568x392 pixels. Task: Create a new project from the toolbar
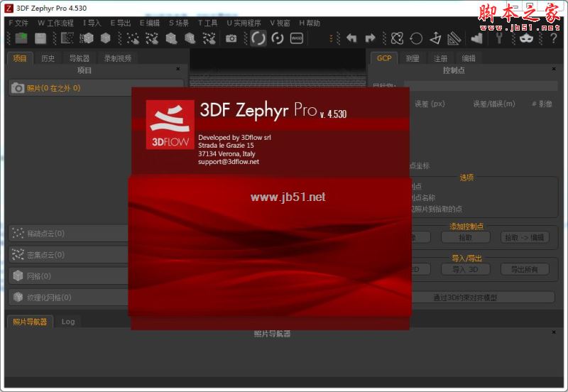(21, 38)
